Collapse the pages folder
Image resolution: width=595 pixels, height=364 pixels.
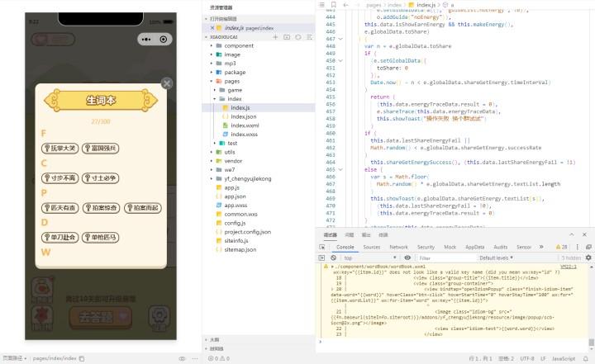232,82
